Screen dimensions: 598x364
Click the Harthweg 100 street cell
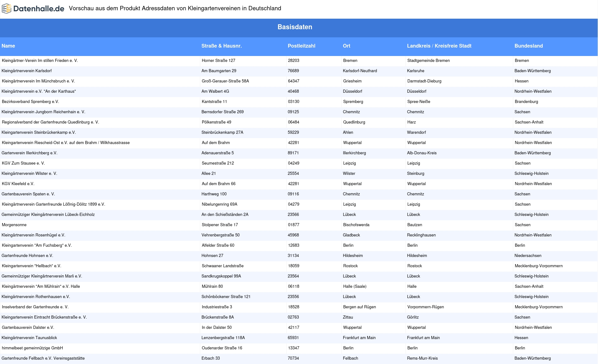214,194
